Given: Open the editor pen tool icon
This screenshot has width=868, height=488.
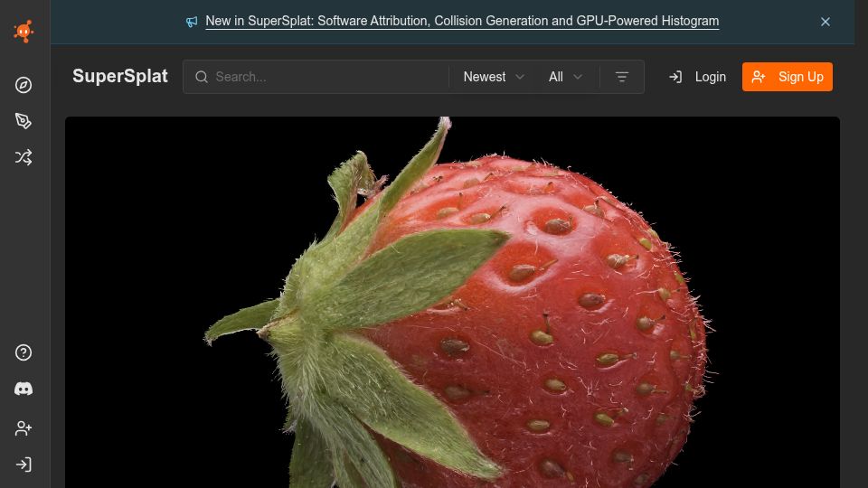Looking at the screenshot, I should (x=24, y=121).
